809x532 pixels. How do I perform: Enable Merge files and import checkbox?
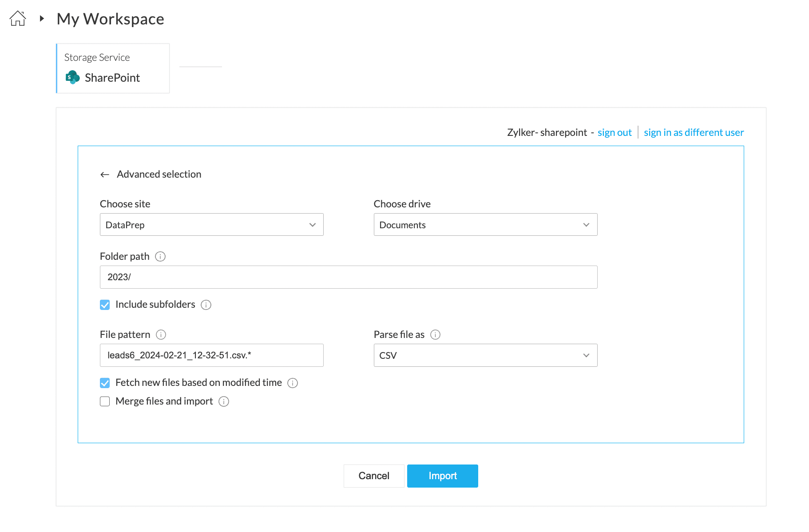(x=105, y=401)
